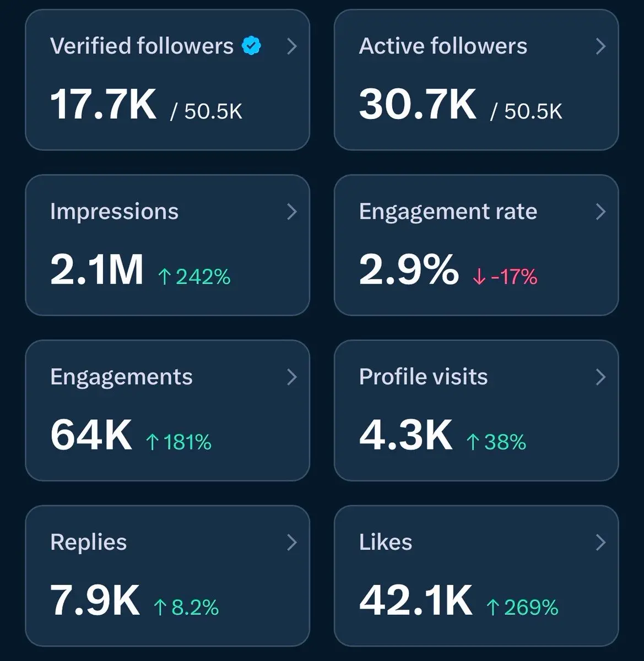This screenshot has width=644, height=661.
Task: Click the 64K engagements number
Action: pos(91,435)
